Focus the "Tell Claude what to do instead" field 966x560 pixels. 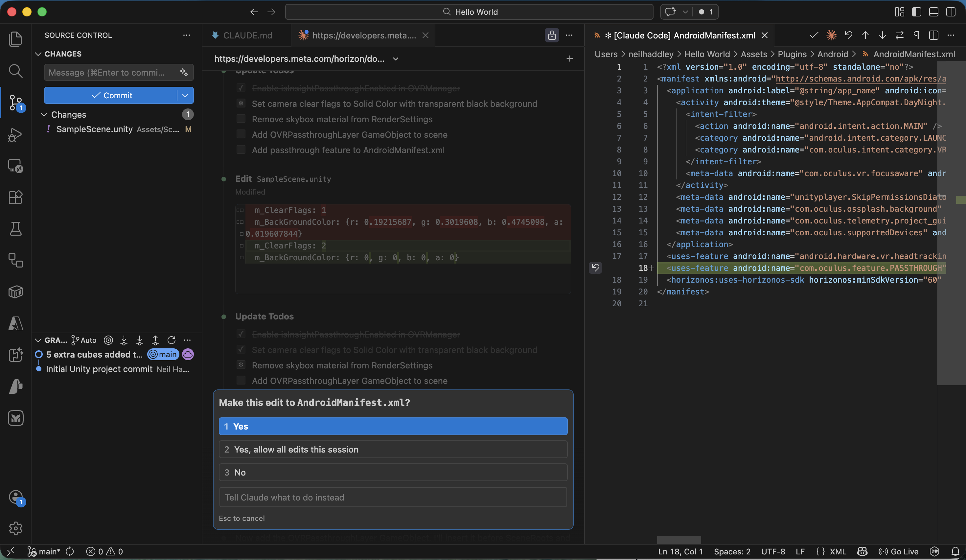tap(393, 498)
